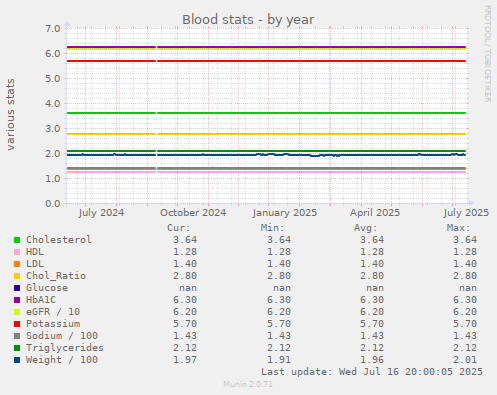Click the 'July 2025' x-axis label
This screenshot has width=497, height=395.
pos(466,213)
